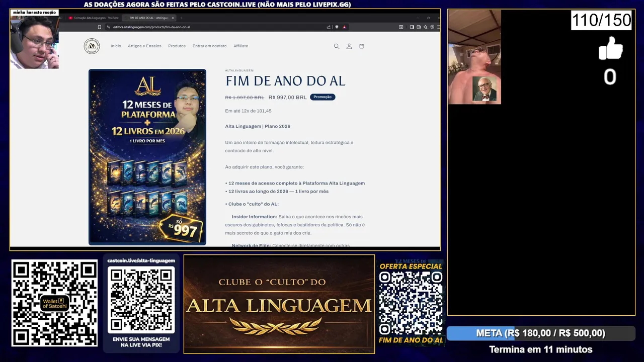Close the FIM DE ANO DO AL tab
Image resolution: width=644 pixels, height=362 pixels.
click(173, 18)
